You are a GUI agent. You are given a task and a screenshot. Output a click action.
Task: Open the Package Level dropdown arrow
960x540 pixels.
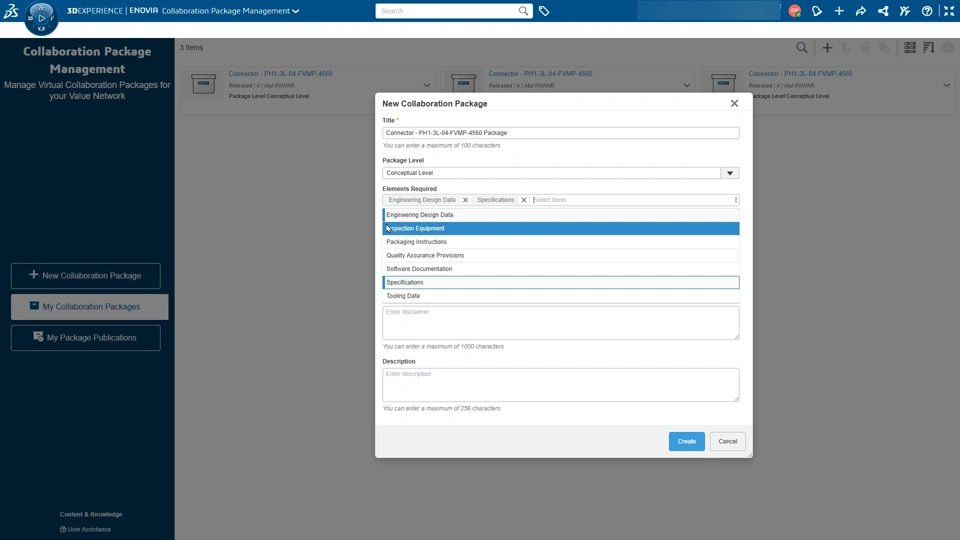pyautogui.click(x=730, y=173)
